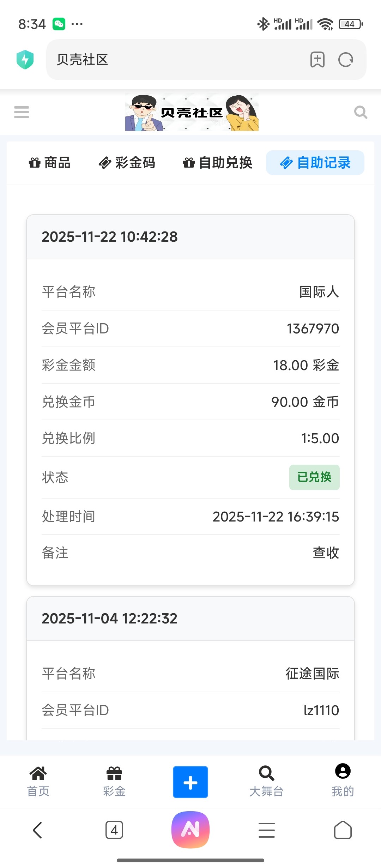Tap the search magnifier in the site header
The image size is (381, 868).
tap(361, 112)
